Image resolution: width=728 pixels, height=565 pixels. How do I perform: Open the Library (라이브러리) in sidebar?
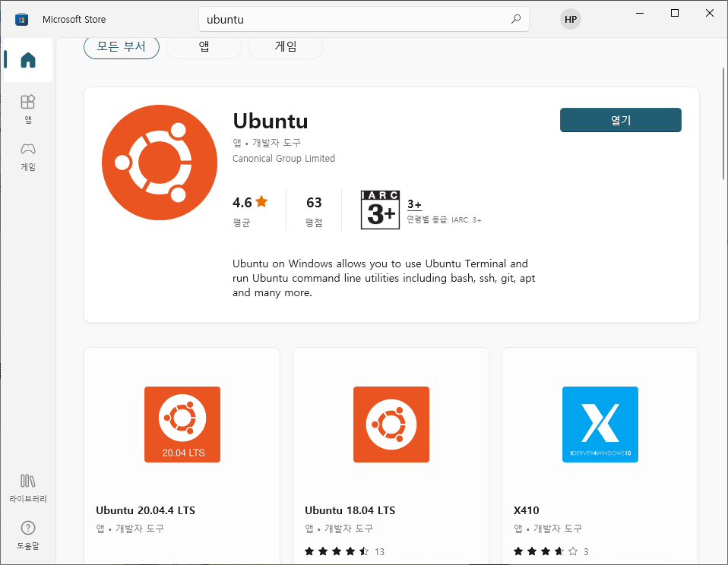(28, 488)
